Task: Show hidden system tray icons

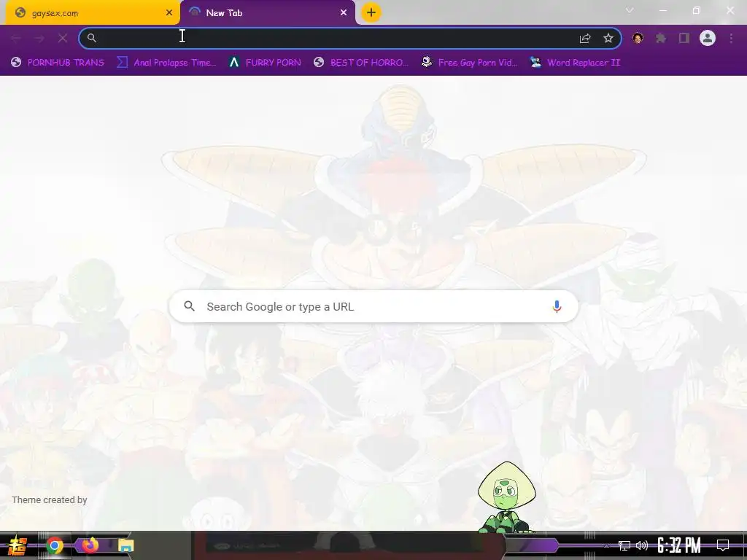Action: click(x=606, y=545)
